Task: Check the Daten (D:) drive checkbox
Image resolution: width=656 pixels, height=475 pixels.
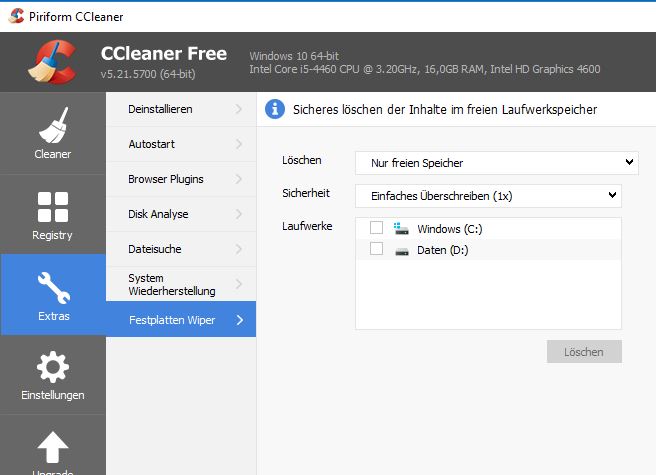Action: coord(376,249)
